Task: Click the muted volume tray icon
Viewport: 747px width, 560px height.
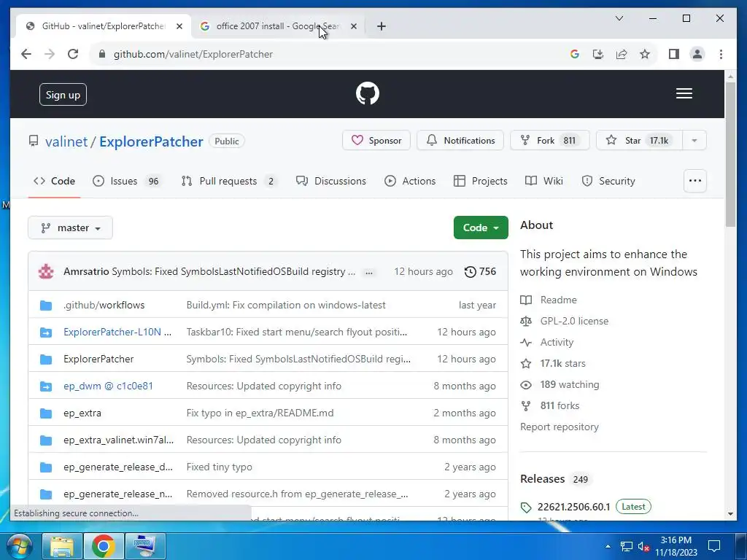Action: coord(643,546)
